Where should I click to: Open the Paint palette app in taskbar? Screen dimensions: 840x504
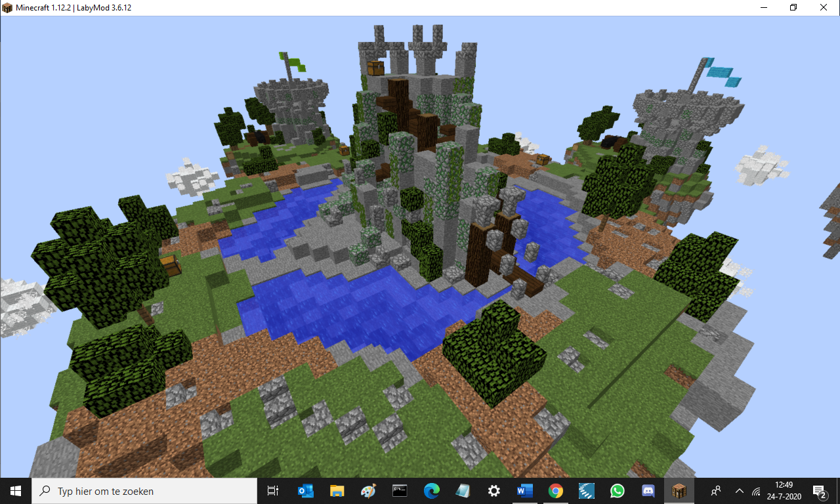coord(368,491)
